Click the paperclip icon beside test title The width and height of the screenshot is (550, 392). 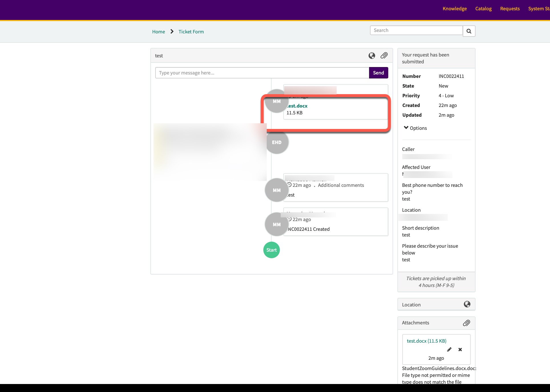(384, 56)
